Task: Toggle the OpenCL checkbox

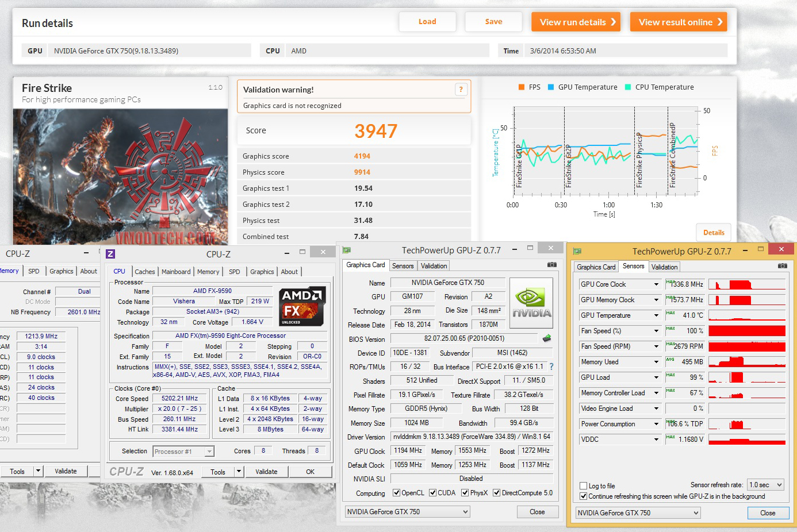Action: 396,493
